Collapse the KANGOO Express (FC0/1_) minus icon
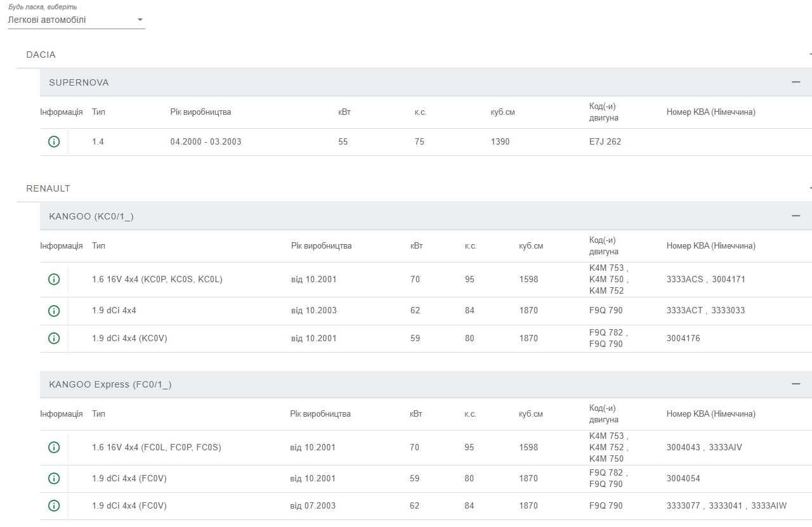812x527 pixels. (x=796, y=384)
